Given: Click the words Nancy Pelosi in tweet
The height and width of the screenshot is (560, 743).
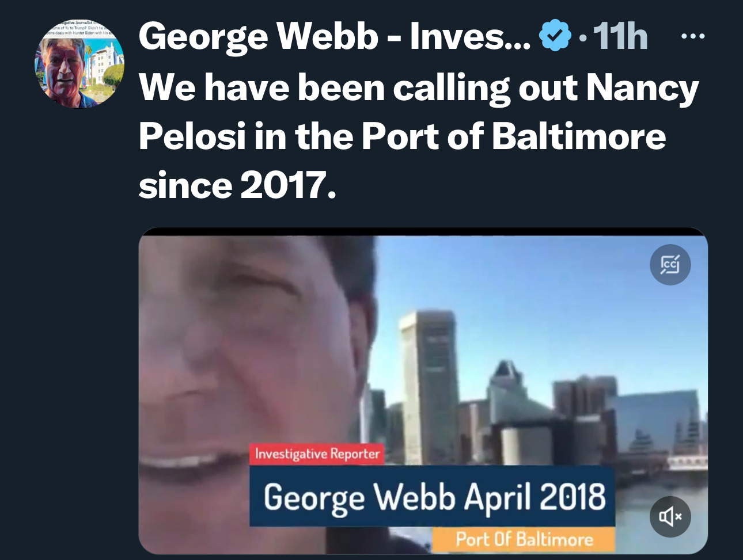Looking at the screenshot, I should tap(418, 112).
